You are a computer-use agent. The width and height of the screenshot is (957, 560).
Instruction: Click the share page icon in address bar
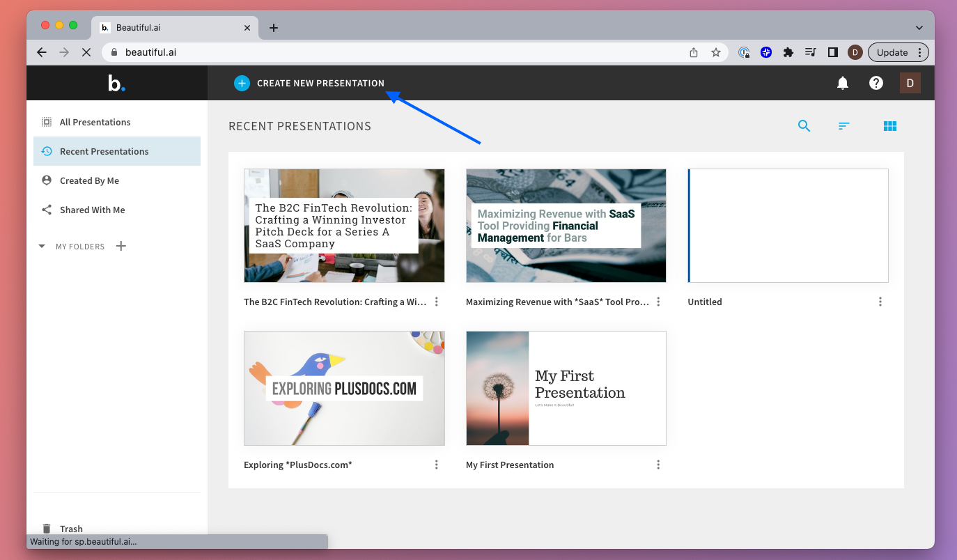(694, 52)
